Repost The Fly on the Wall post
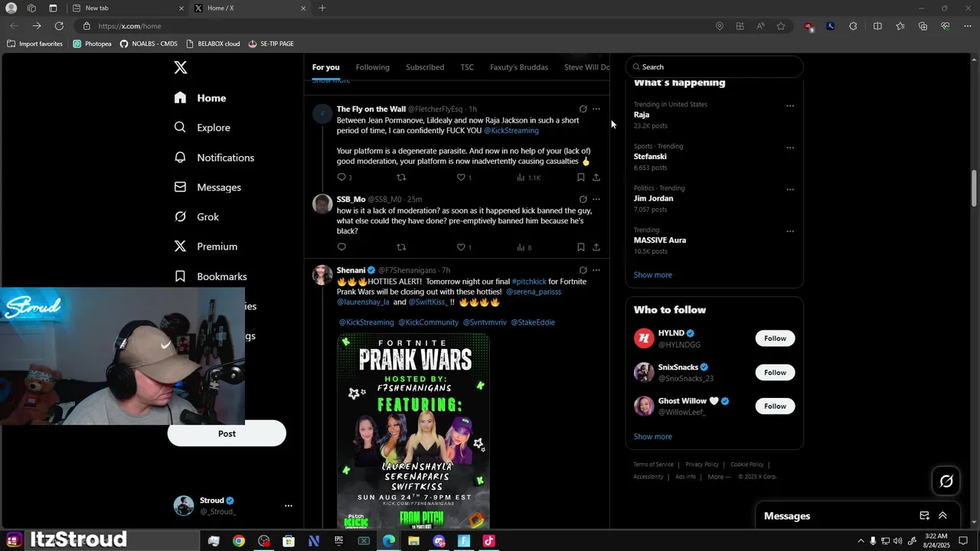The width and height of the screenshot is (980, 551). pyautogui.click(x=401, y=178)
